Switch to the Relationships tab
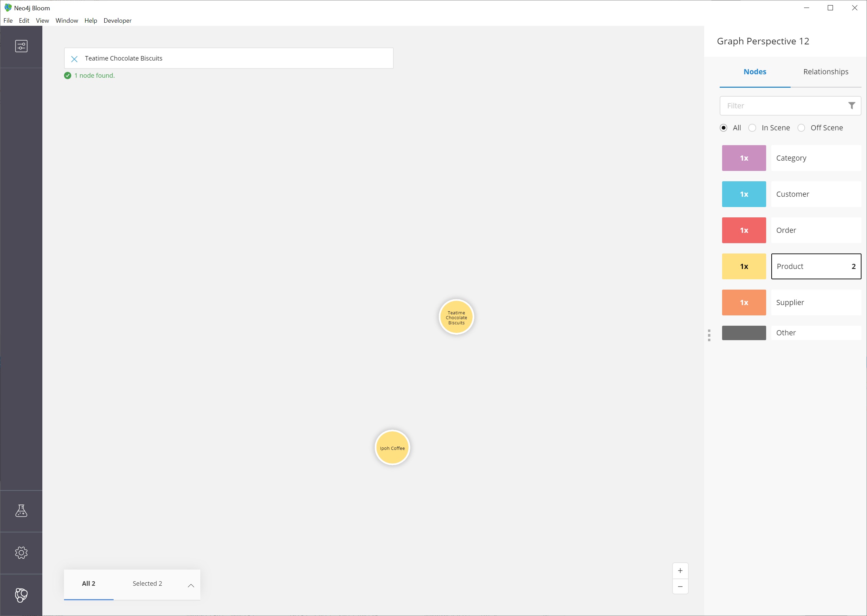Viewport: 867px width, 616px height. (826, 71)
